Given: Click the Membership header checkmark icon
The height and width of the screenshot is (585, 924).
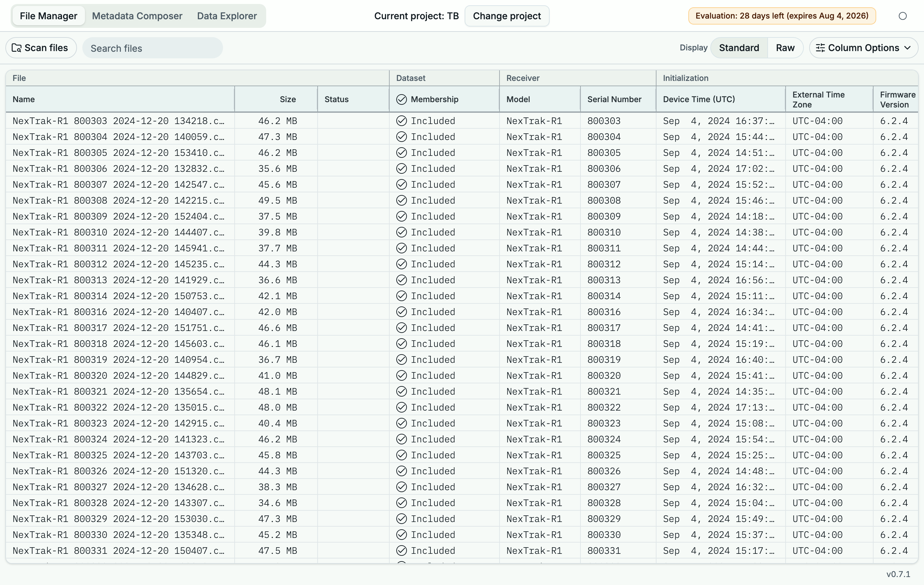Looking at the screenshot, I should coord(401,99).
